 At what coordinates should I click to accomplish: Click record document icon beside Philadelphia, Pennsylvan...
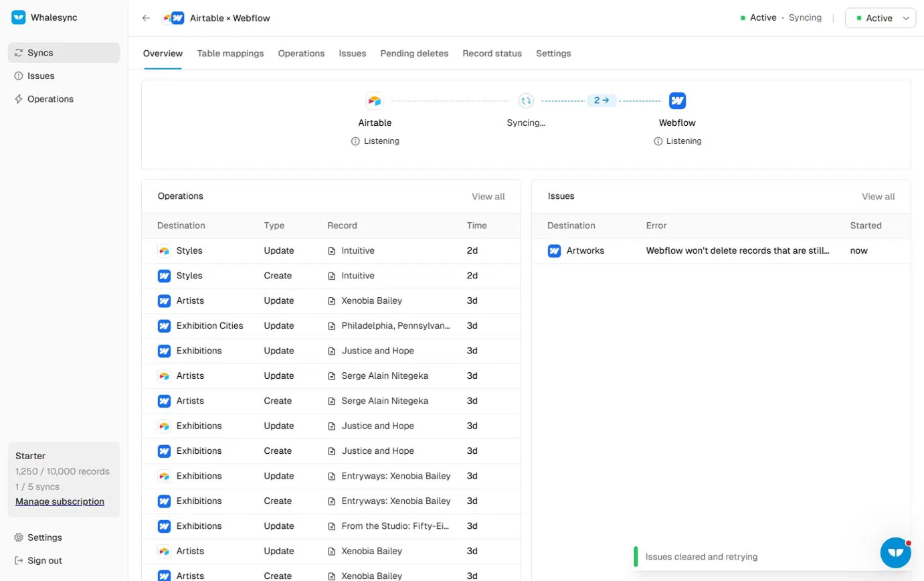click(332, 326)
